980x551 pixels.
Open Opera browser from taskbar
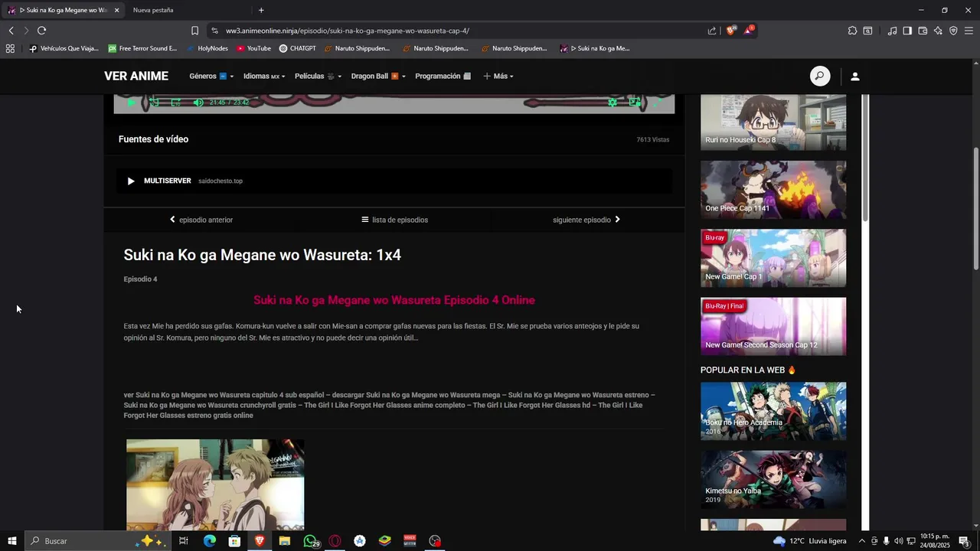point(335,541)
